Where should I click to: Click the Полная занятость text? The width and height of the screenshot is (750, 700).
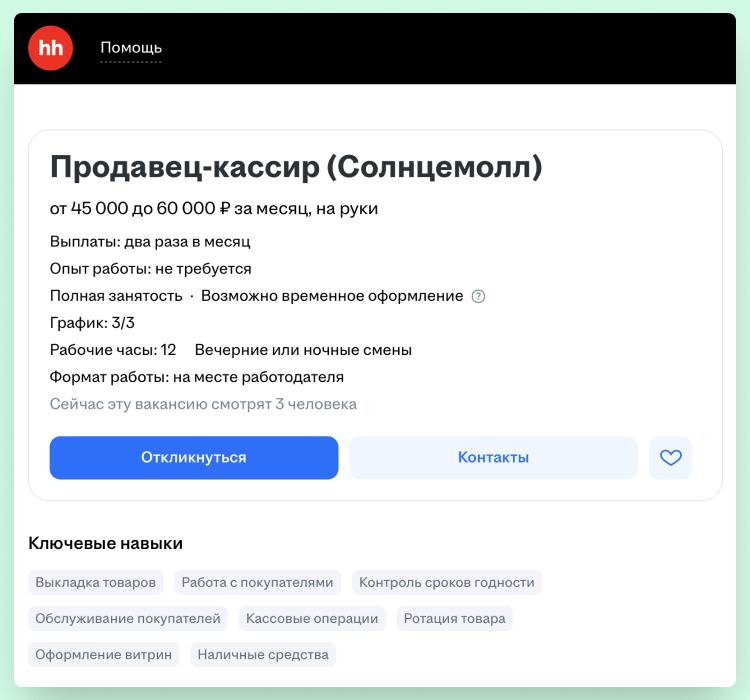point(116,296)
